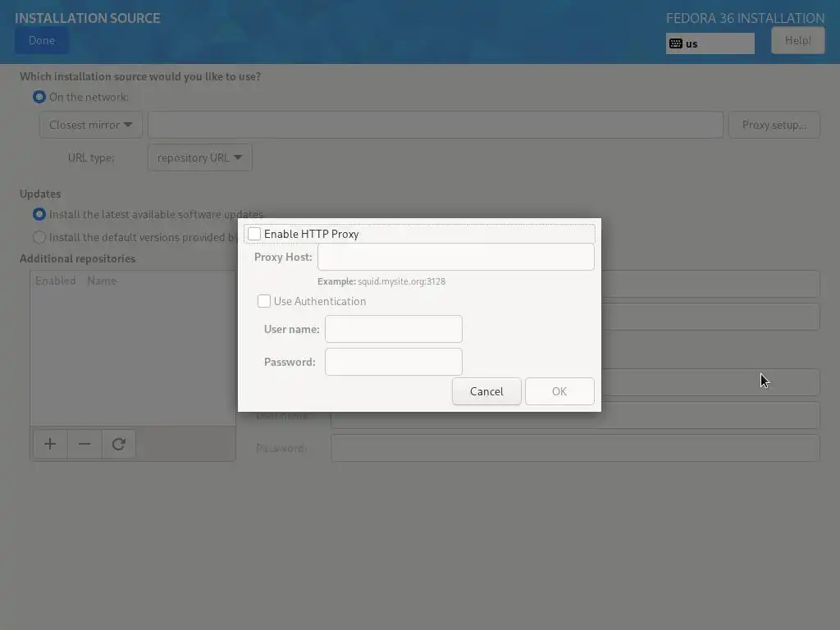Select Install the default versions radio button
The width and height of the screenshot is (840, 630).
(39, 237)
